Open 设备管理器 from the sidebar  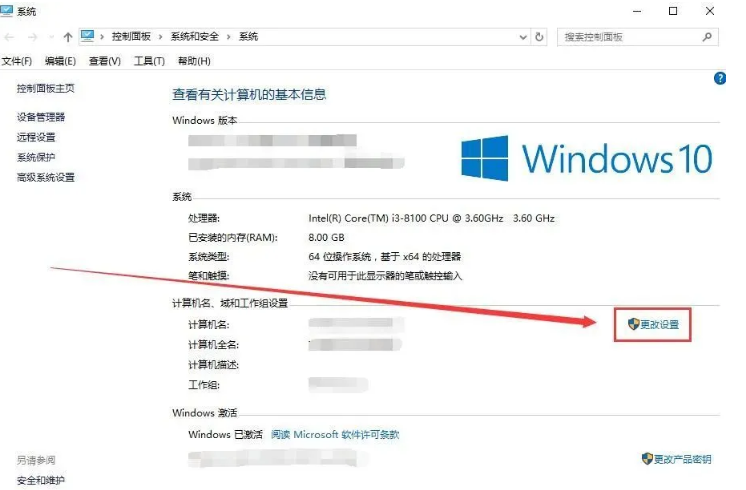point(41,117)
